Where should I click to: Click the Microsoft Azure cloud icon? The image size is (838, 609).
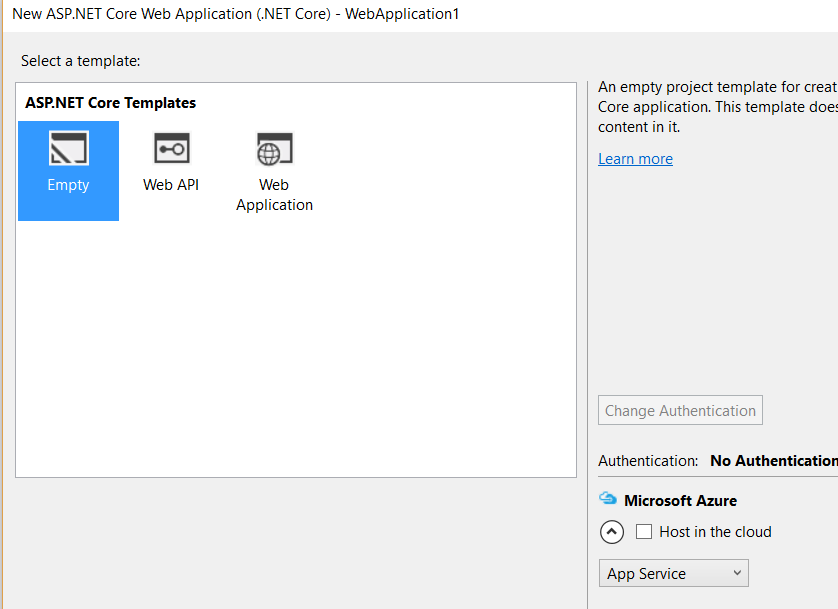pyautogui.click(x=608, y=498)
